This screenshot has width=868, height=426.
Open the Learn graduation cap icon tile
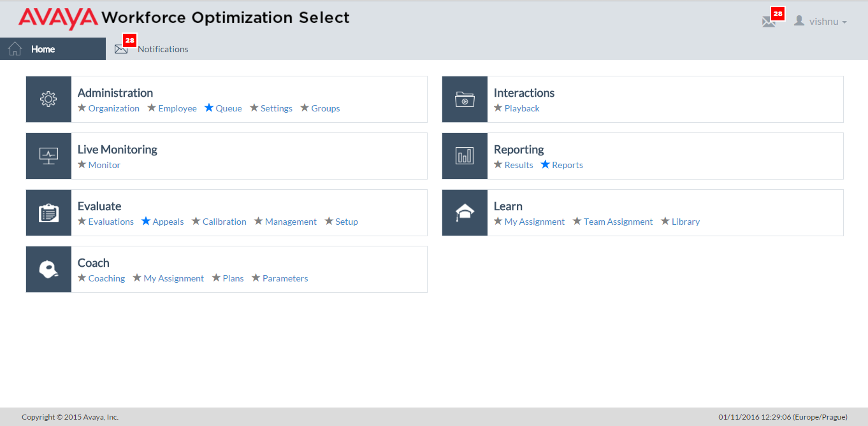point(465,213)
